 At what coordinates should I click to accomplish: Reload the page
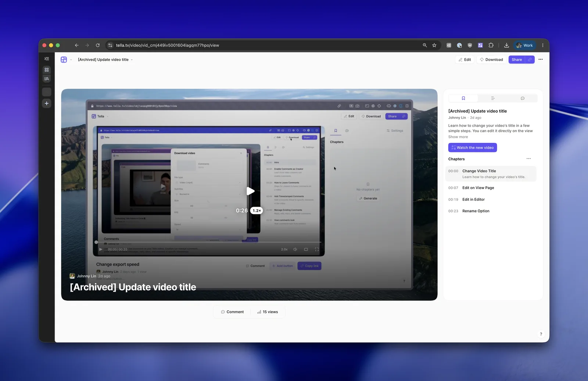pyautogui.click(x=98, y=45)
